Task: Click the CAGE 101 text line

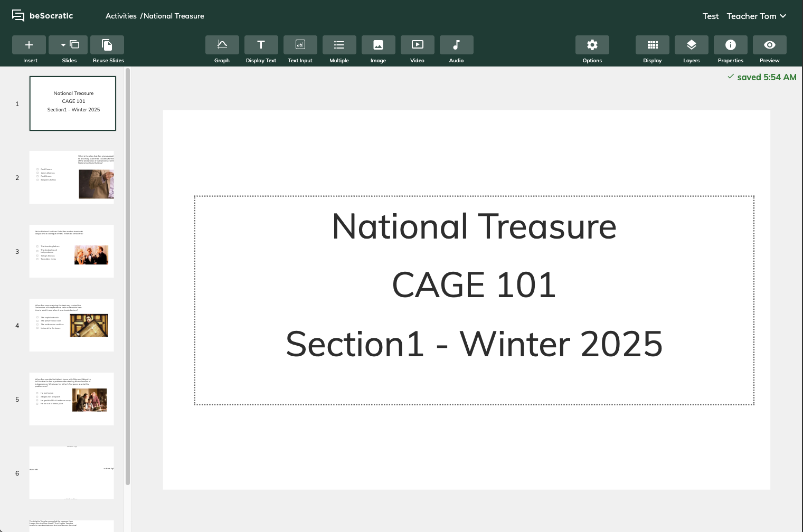Action: tap(474, 285)
